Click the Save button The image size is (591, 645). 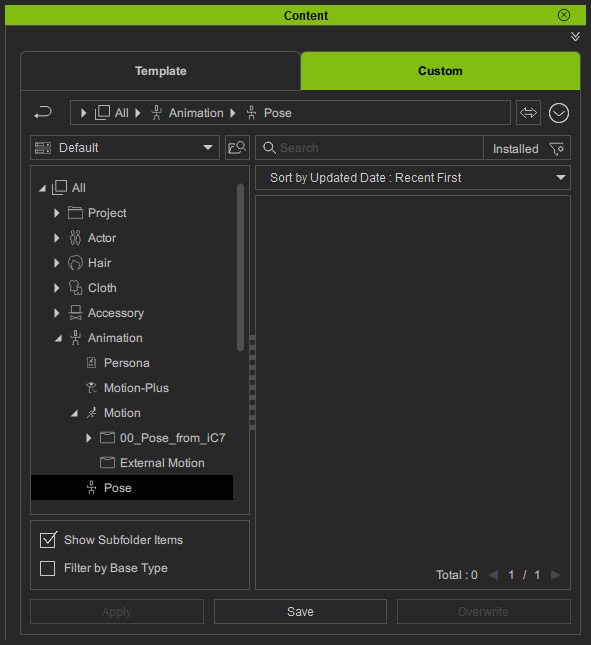click(x=300, y=611)
